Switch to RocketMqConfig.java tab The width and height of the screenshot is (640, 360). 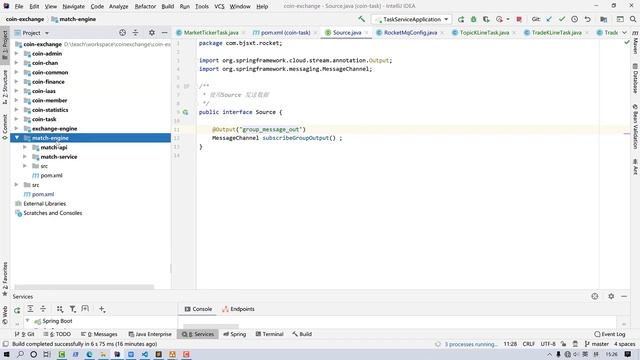[410, 33]
